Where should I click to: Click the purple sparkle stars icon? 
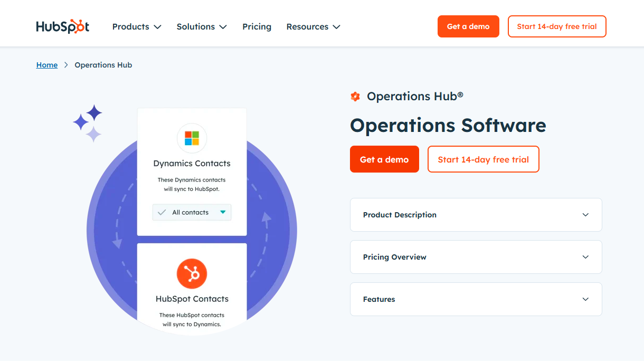tap(88, 123)
